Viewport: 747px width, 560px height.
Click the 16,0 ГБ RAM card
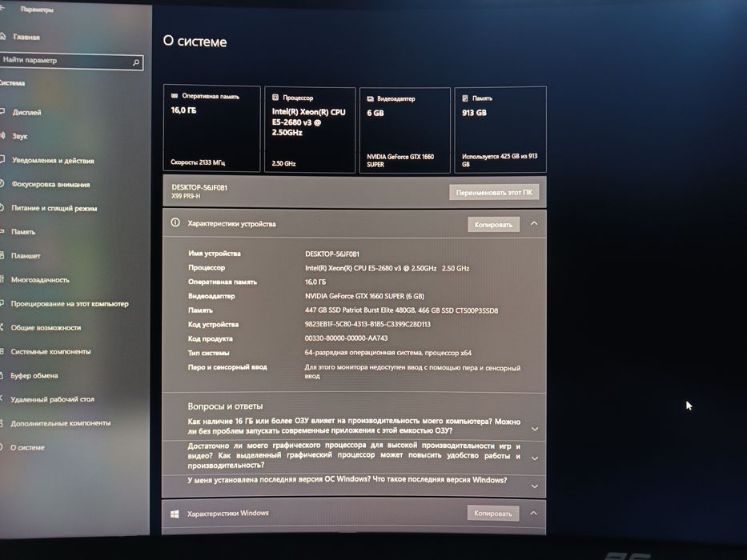[x=212, y=129]
